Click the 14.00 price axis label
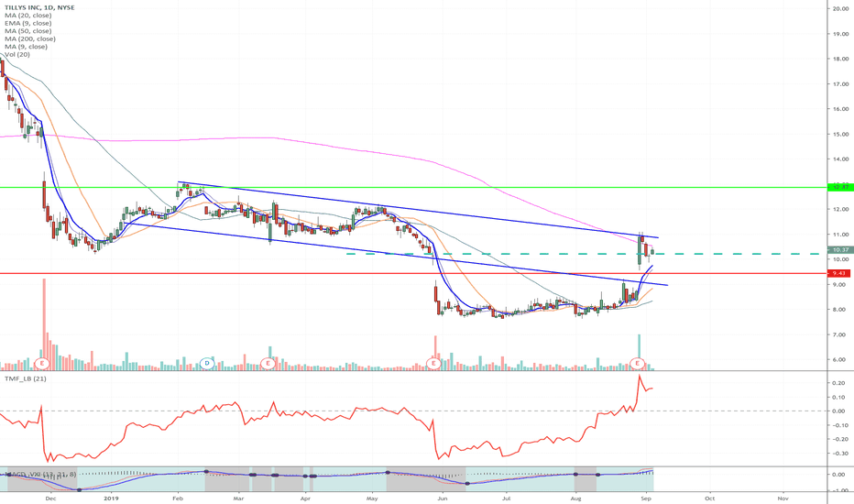The width and height of the screenshot is (854, 504). [840, 159]
